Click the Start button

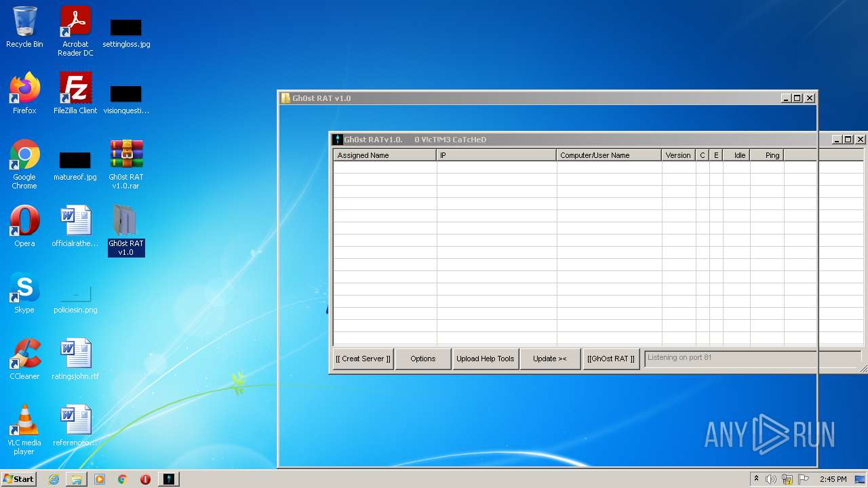pos(18,479)
